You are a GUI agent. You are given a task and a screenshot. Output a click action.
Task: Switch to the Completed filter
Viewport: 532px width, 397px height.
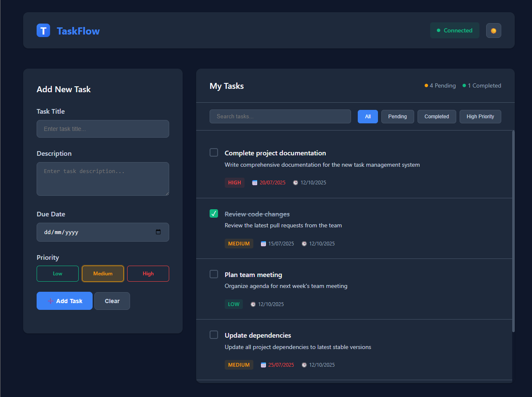click(x=436, y=117)
